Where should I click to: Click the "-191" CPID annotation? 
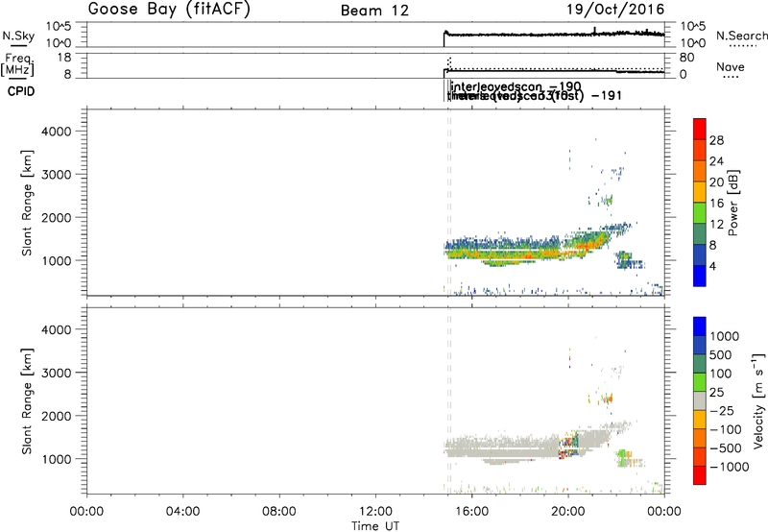tap(607, 95)
